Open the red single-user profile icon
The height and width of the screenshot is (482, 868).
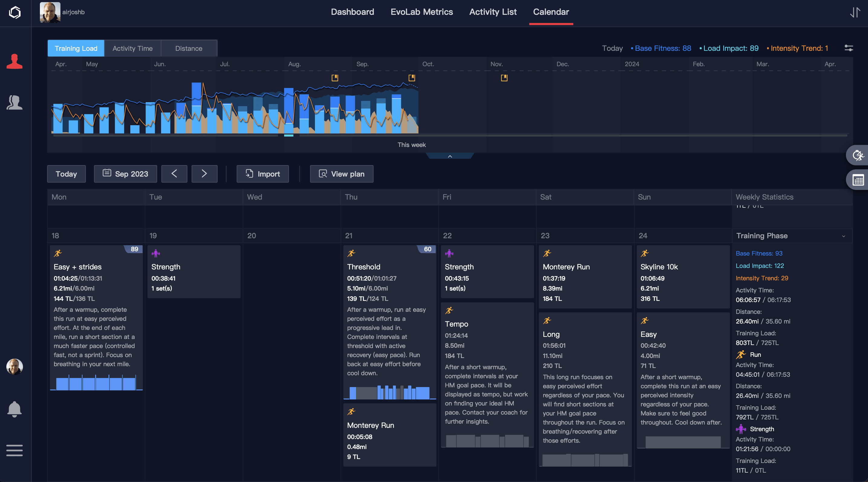[x=15, y=62]
